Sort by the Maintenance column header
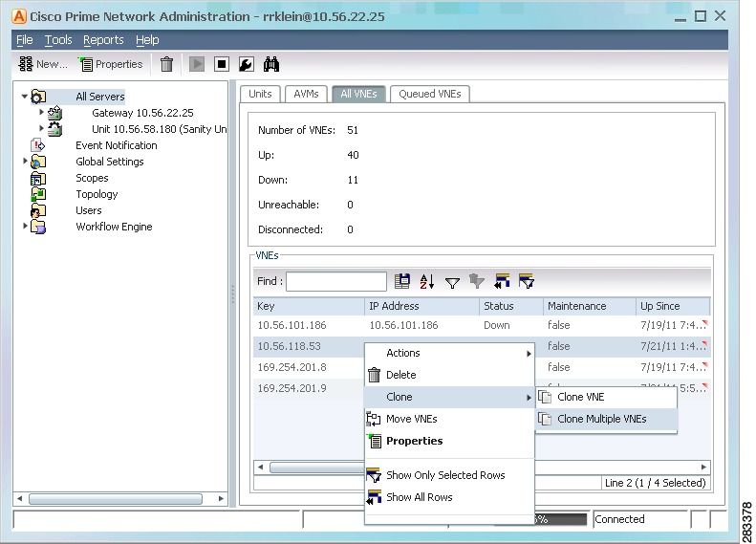Image resolution: width=756 pixels, height=544 pixels. point(590,306)
